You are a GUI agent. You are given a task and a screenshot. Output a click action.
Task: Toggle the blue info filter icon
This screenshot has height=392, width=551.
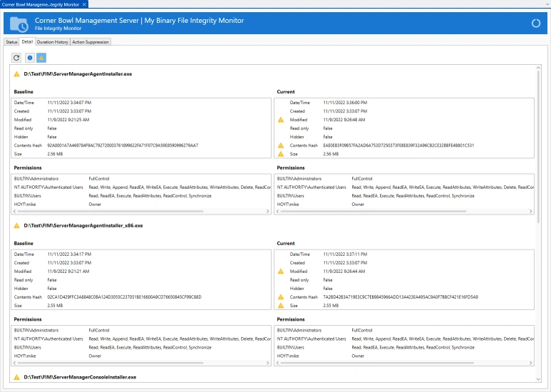[30, 58]
